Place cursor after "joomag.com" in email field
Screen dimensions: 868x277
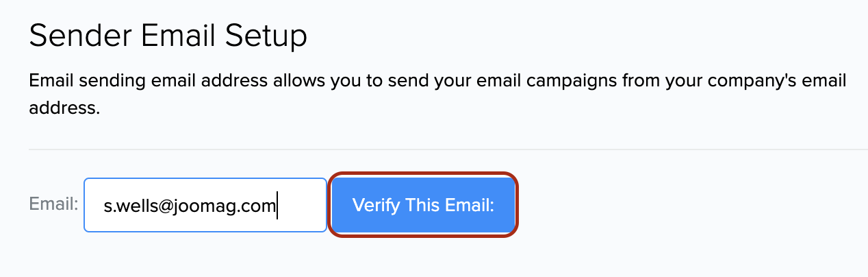pyautogui.click(x=277, y=205)
